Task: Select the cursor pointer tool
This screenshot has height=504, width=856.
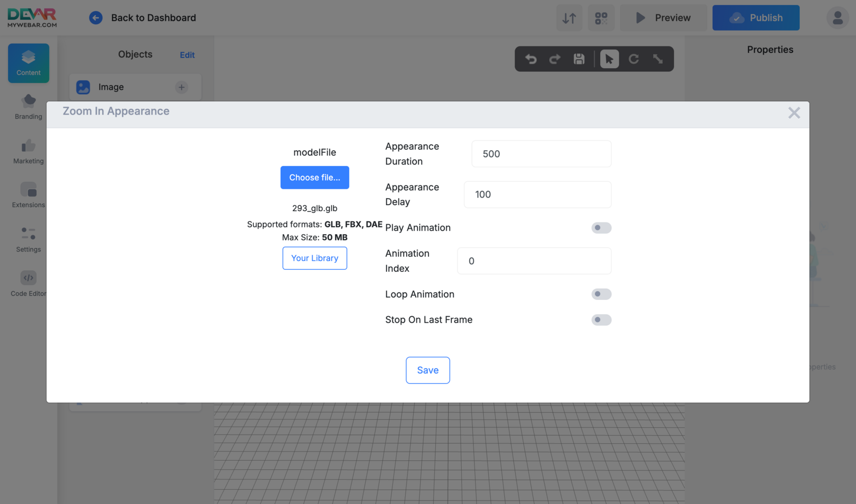Action: point(609,59)
